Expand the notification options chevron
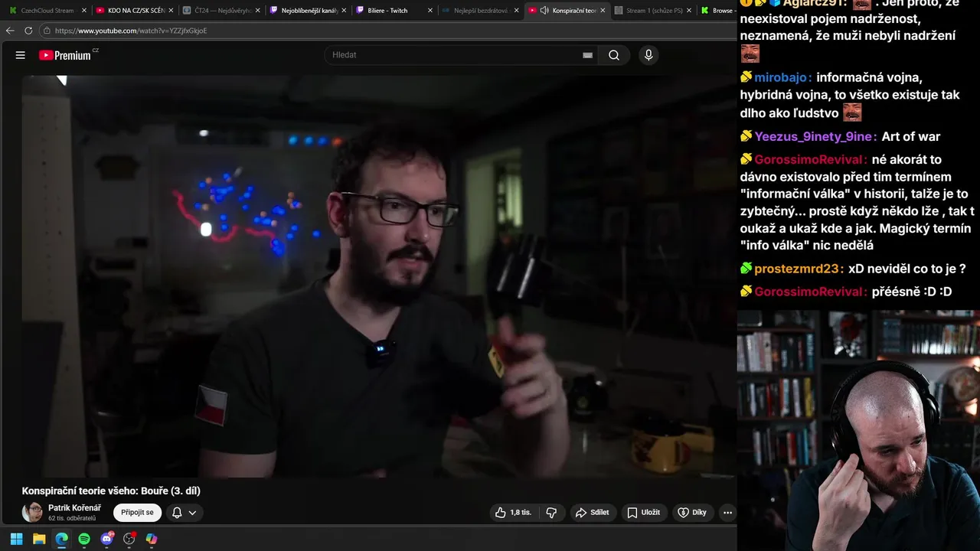Screen dimensions: 980x551 click(192, 513)
